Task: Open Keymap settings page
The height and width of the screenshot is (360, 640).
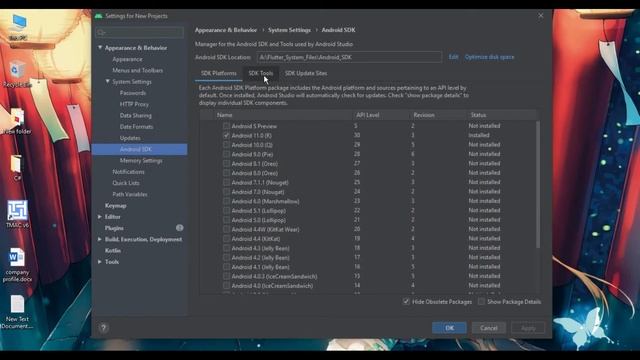Action: click(116, 205)
